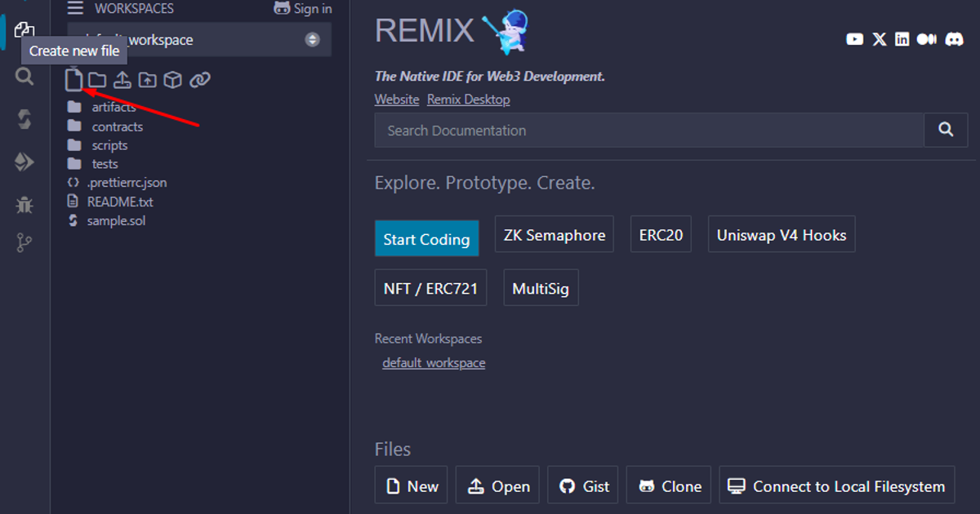Click the Connect to Local Filesystem button
Screen dimensions: 980x514
[x=837, y=486]
